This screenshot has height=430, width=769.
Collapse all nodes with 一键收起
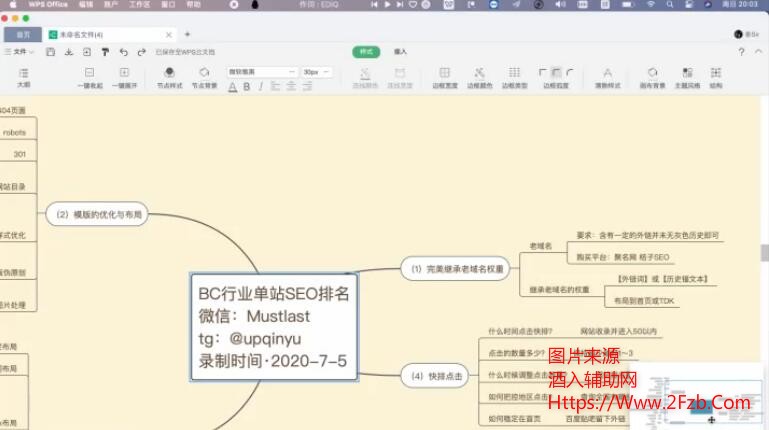pos(90,77)
